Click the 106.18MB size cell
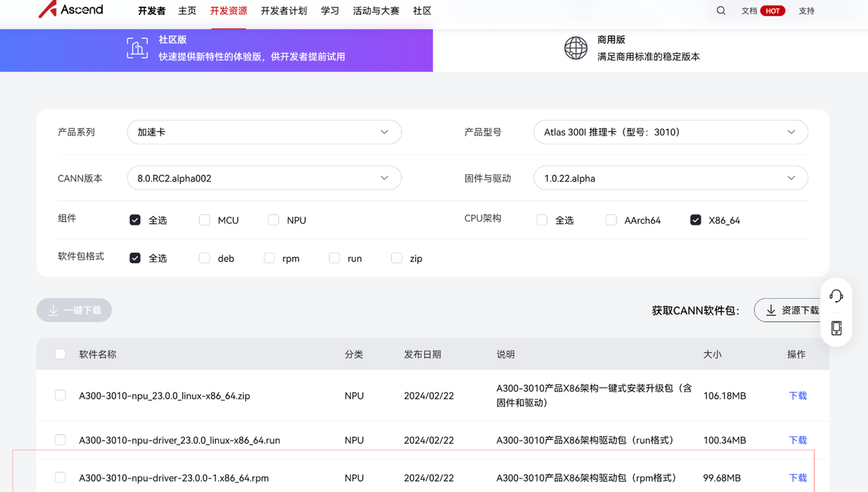 point(724,396)
